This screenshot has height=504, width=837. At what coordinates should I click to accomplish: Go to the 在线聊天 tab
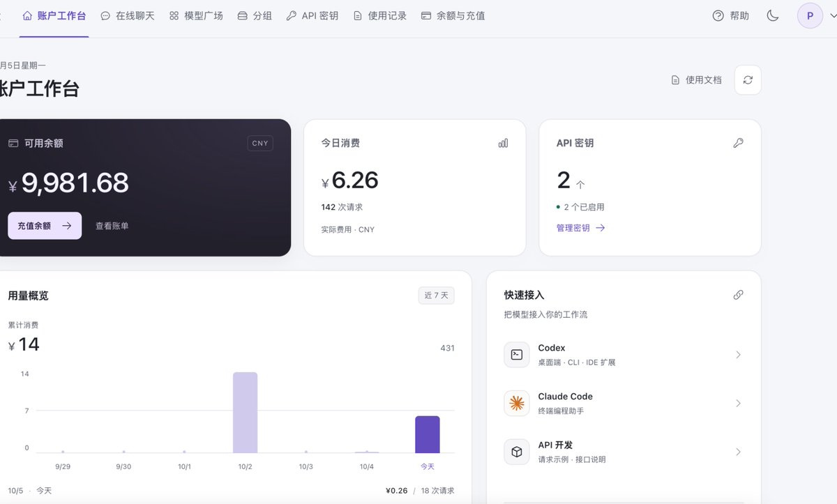tap(128, 15)
